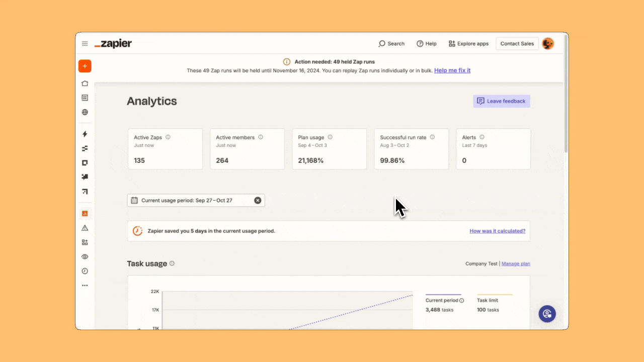Open the globe sidebar icon

pos(85,112)
